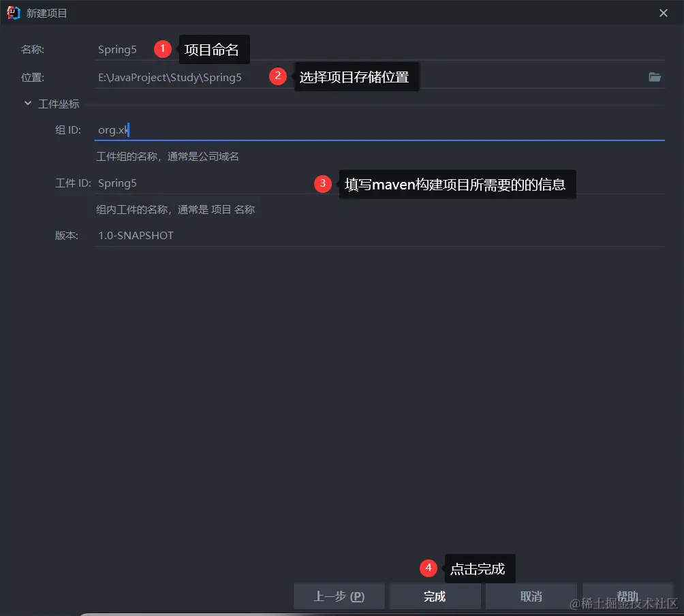This screenshot has width=684, height=616.
Task: Click the IntelliJ IDEA logo in title bar
Action: pyautogui.click(x=14, y=13)
